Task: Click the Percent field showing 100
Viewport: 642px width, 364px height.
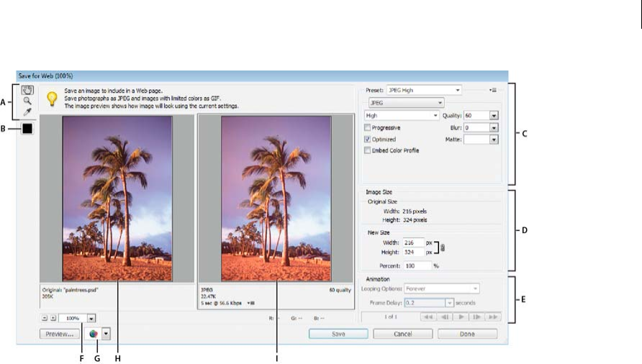Action: tap(417, 265)
